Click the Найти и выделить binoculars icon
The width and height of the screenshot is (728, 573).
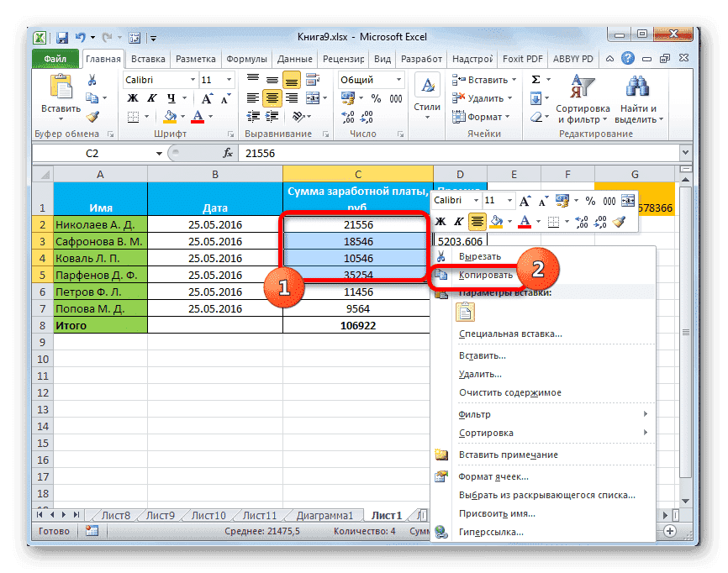pyautogui.click(x=636, y=86)
